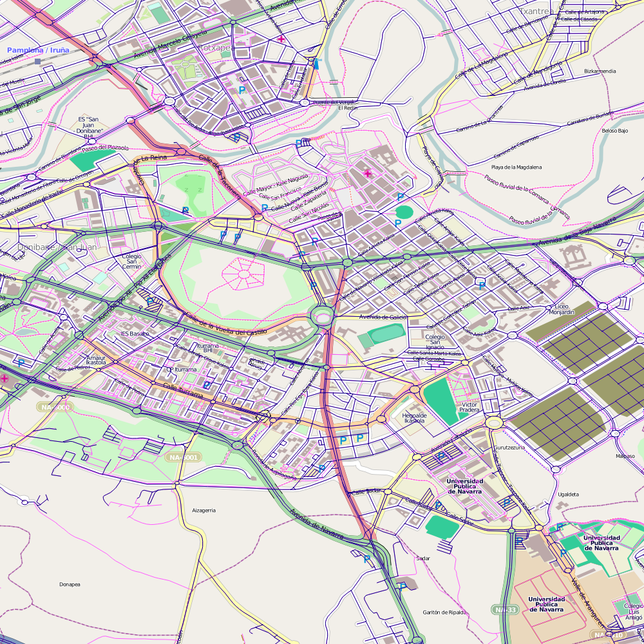Click the NA-33 road shield
644x644 pixels.
tap(506, 609)
